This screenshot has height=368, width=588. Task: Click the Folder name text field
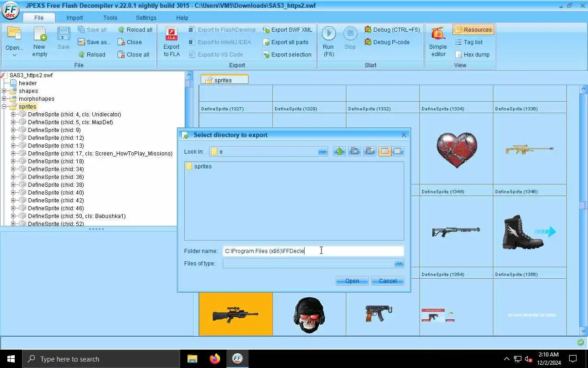(313, 251)
